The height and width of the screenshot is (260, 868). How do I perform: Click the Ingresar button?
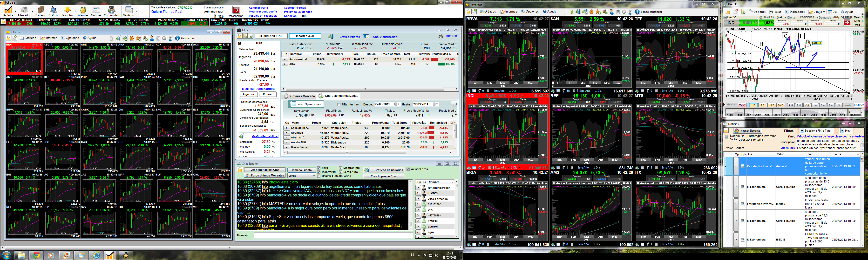pyautogui.click(x=249, y=94)
